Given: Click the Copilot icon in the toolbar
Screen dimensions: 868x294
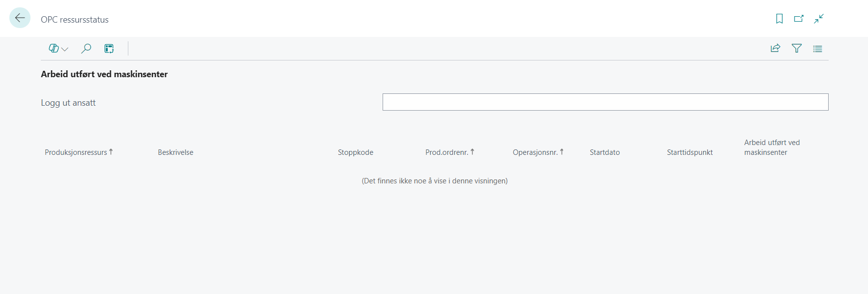Looking at the screenshot, I should pos(54,48).
